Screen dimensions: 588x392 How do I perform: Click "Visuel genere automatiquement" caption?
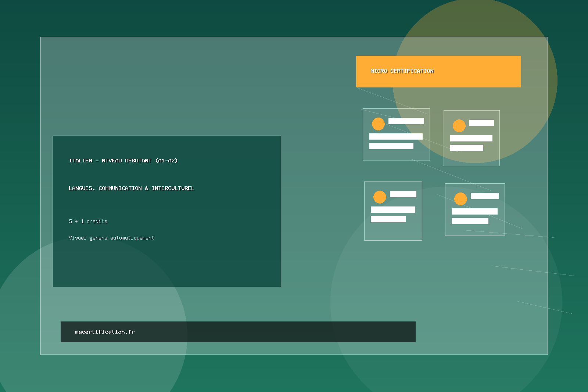(x=111, y=238)
